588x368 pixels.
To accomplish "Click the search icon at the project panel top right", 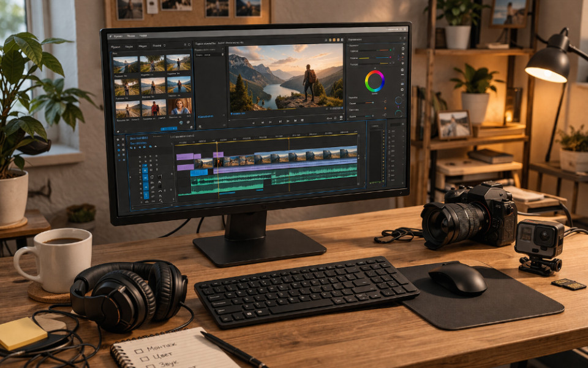I will point(189,45).
